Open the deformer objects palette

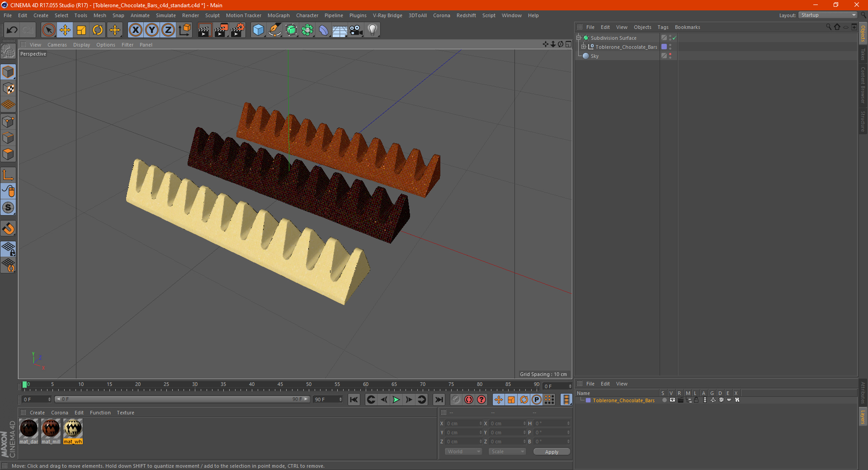[324, 30]
